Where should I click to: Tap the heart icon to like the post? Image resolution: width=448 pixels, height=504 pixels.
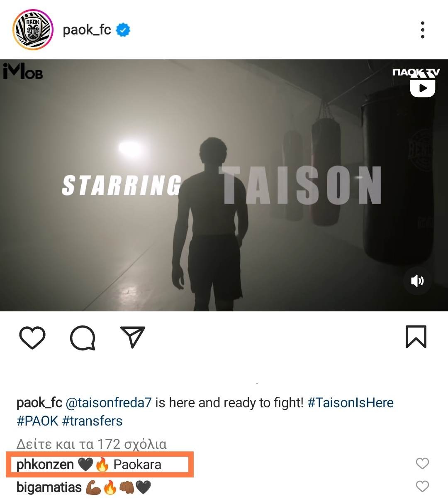tap(32, 337)
